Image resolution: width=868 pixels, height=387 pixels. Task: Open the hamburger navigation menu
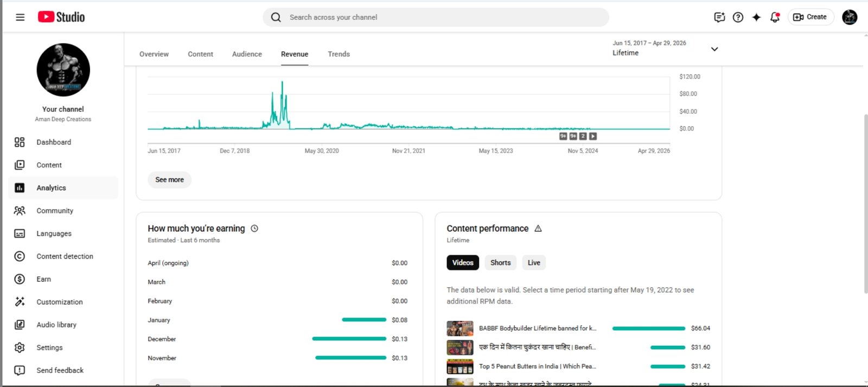click(20, 17)
